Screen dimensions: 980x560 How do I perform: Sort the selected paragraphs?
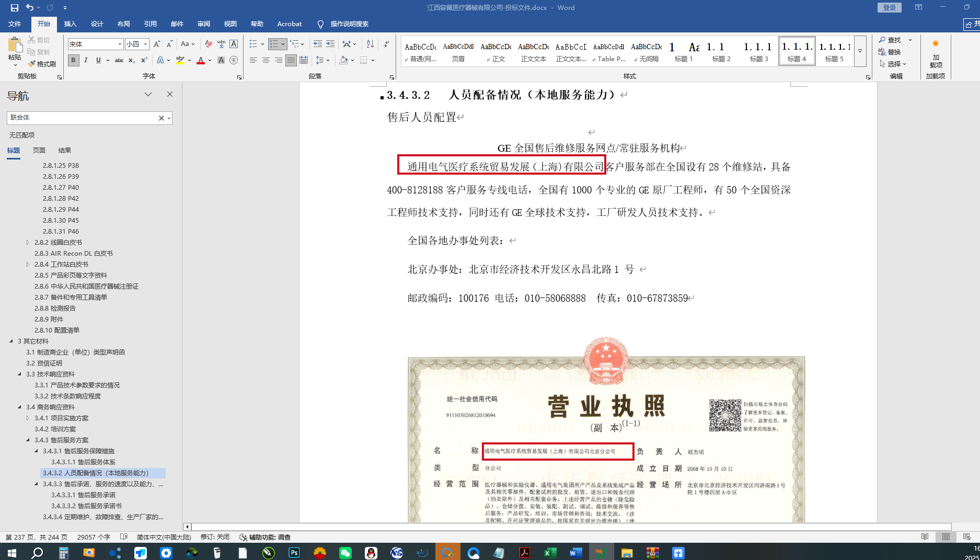click(370, 44)
